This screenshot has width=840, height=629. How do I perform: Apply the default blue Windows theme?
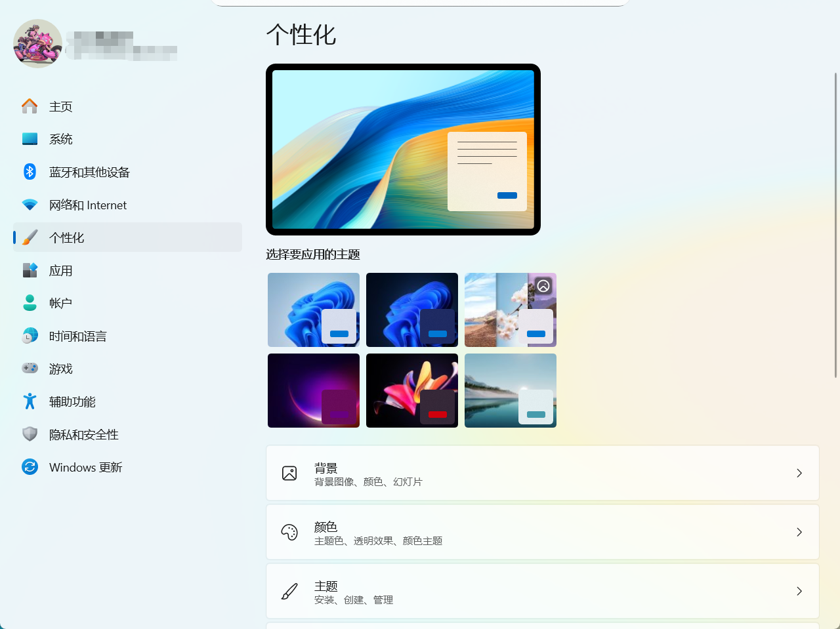[313, 310]
